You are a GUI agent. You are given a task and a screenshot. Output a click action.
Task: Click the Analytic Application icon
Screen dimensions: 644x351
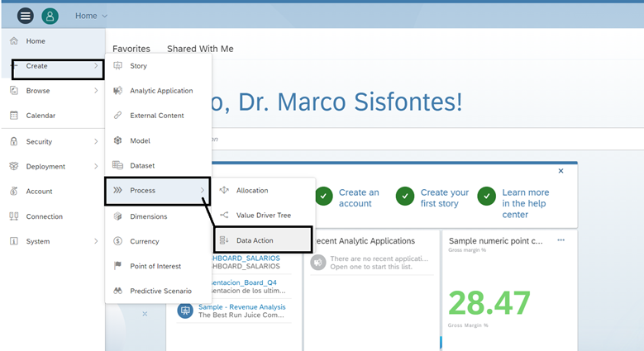[x=118, y=90]
